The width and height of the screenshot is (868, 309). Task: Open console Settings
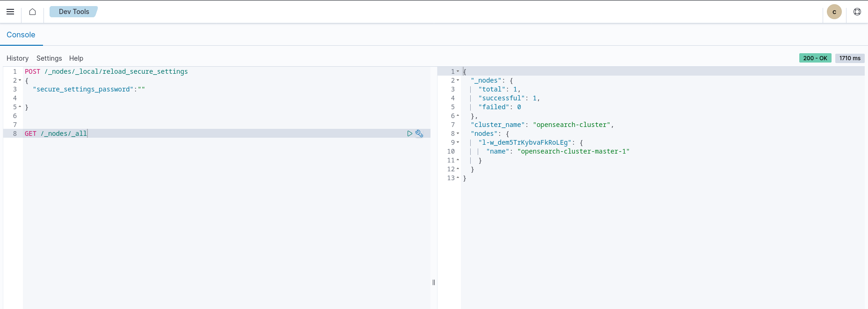point(49,58)
